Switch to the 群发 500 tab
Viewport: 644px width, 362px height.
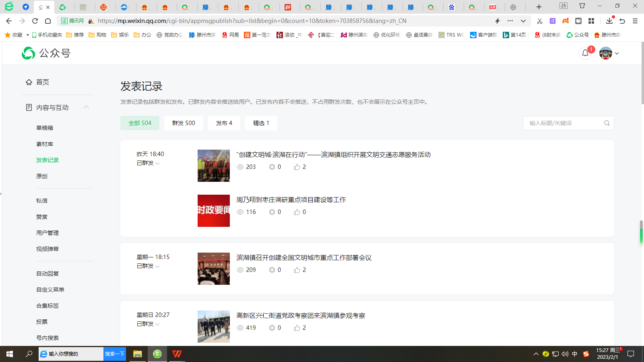click(184, 123)
